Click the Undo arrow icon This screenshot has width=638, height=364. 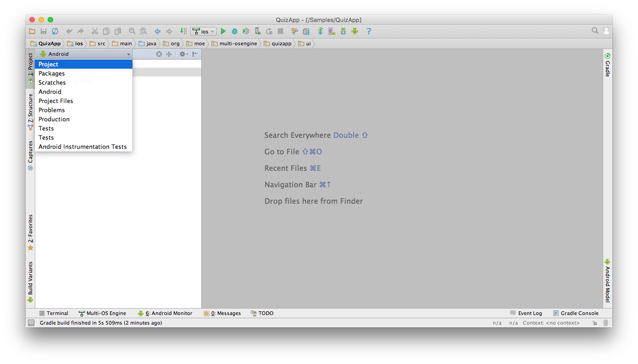[x=69, y=31]
